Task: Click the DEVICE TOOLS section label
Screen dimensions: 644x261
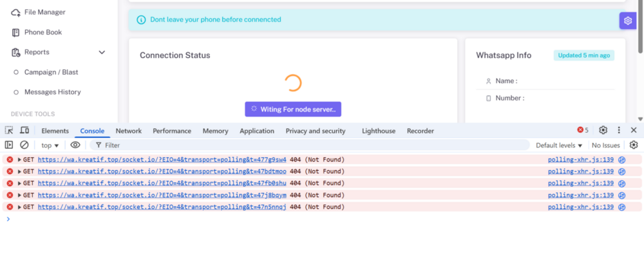Action: click(x=33, y=114)
